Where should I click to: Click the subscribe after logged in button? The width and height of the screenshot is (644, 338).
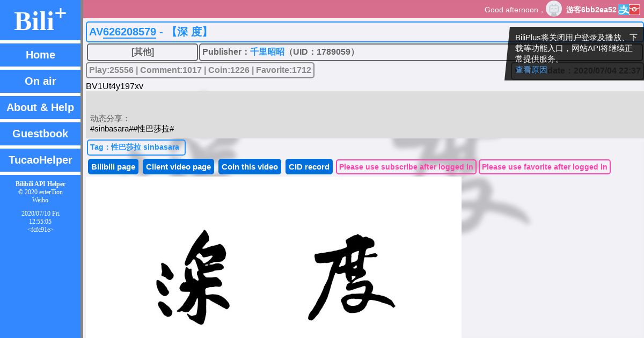pos(406,167)
